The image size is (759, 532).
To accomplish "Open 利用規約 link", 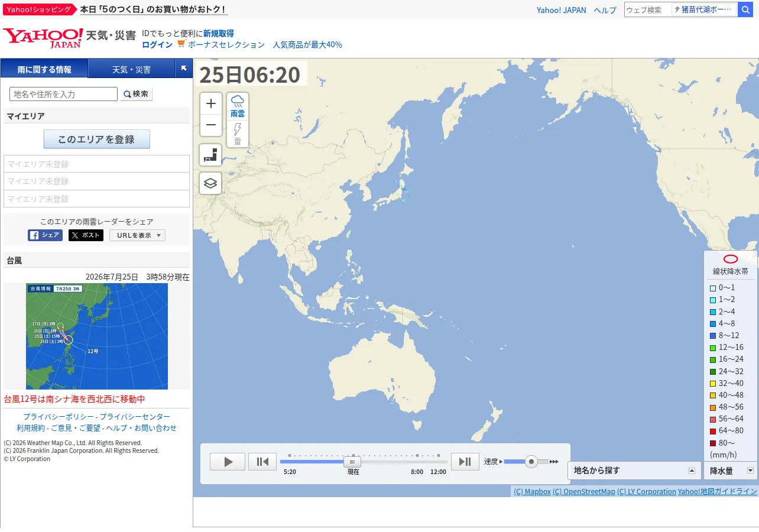I will [31, 428].
